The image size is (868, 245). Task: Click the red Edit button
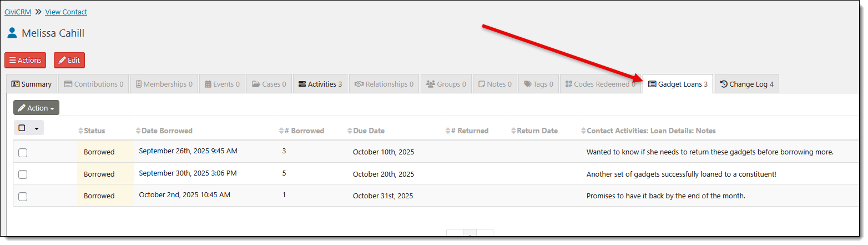pyautogui.click(x=69, y=60)
